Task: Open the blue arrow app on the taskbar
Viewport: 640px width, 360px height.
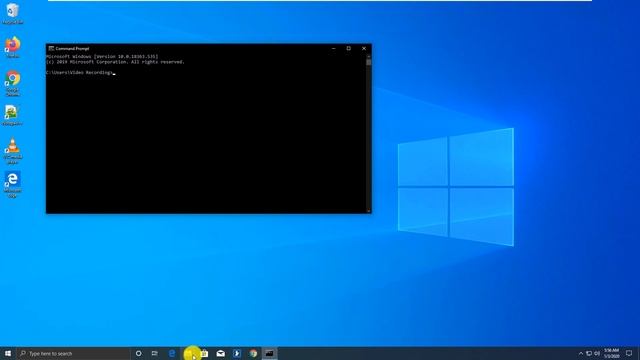Action: [x=237, y=353]
